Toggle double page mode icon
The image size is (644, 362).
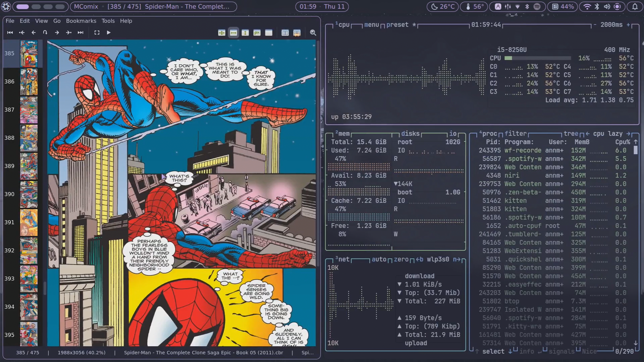coord(285,33)
